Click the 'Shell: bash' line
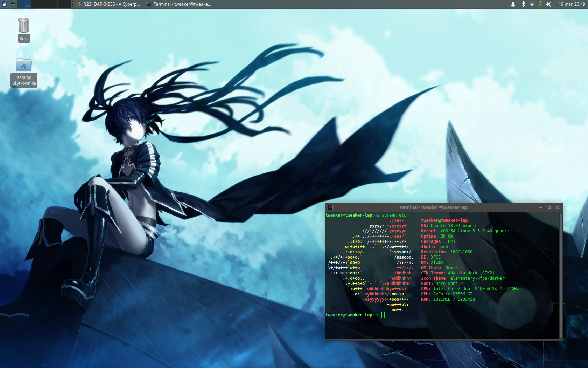 coord(434,247)
